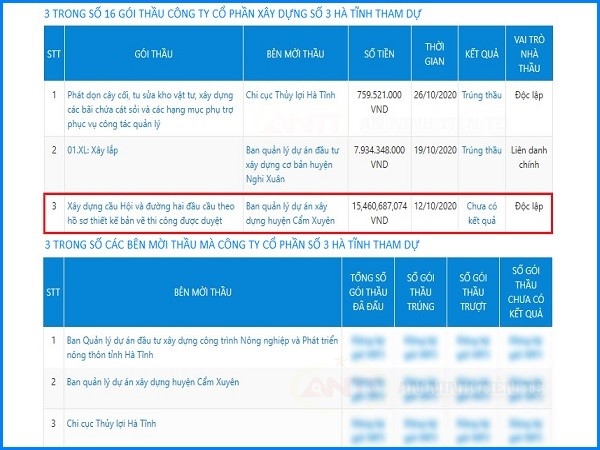Click the amount '759.521.000 VND'
Screen dimensions: 600x450
point(379,102)
